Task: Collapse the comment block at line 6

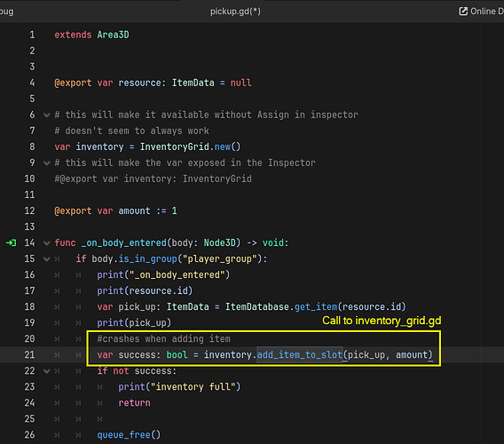Action: pos(47,115)
